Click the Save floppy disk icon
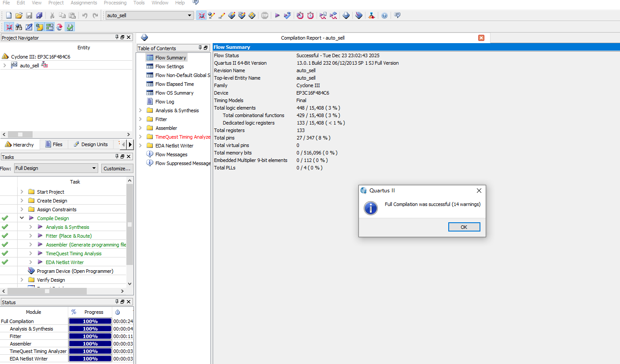This screenshot has width=620, height=364. pos(29,15)
